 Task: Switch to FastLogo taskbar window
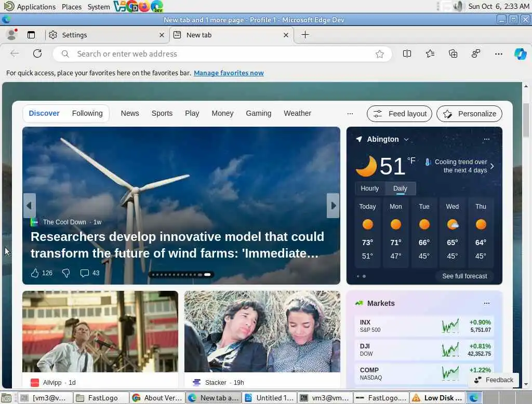101,398
